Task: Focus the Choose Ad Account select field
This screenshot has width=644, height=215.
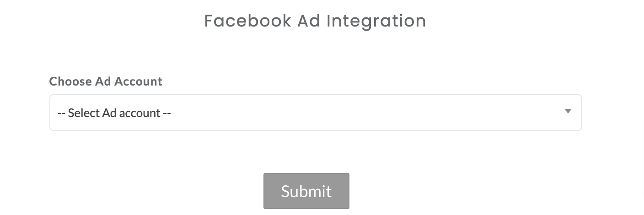Action: point(315,113)
